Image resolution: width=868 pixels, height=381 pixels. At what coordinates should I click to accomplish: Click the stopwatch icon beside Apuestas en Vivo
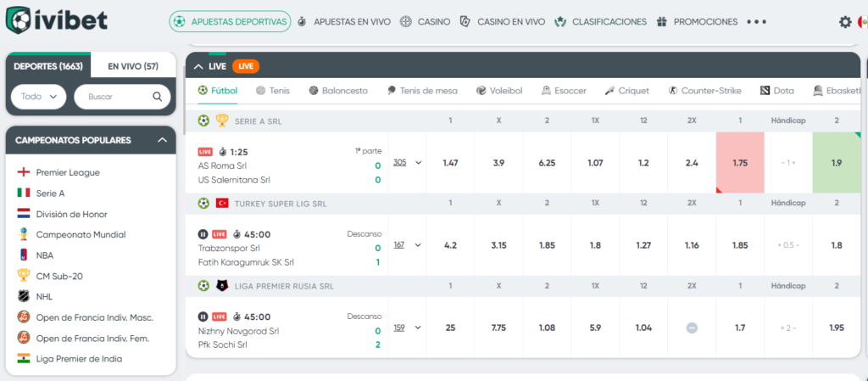[x=302, y=21]
